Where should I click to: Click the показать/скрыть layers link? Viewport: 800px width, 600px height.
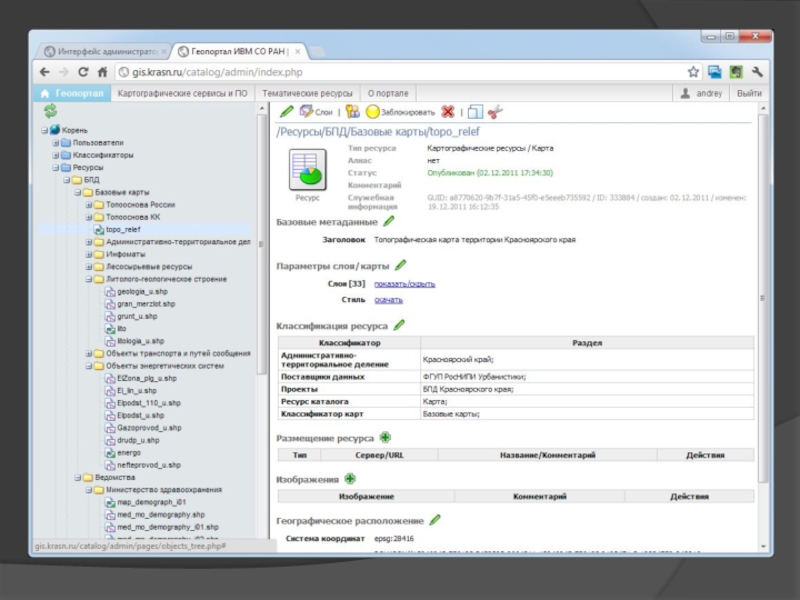point(404,284)
